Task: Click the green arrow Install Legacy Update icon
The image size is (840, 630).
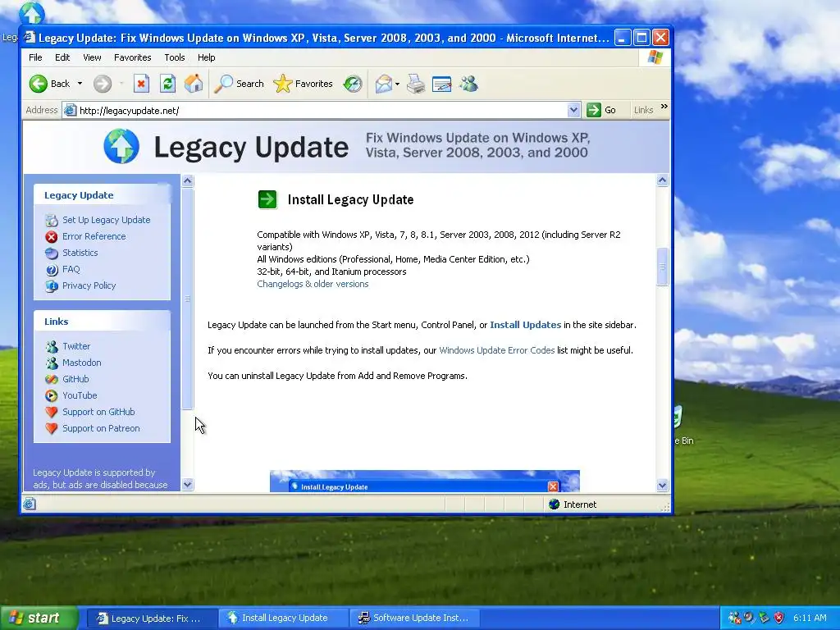Action: click(267, 199)
